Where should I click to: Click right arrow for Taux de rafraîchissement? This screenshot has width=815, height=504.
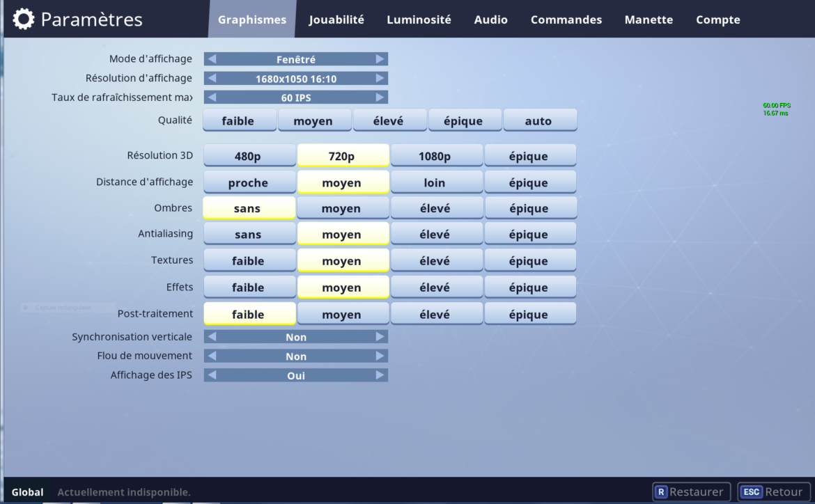[x=380, y=97]
